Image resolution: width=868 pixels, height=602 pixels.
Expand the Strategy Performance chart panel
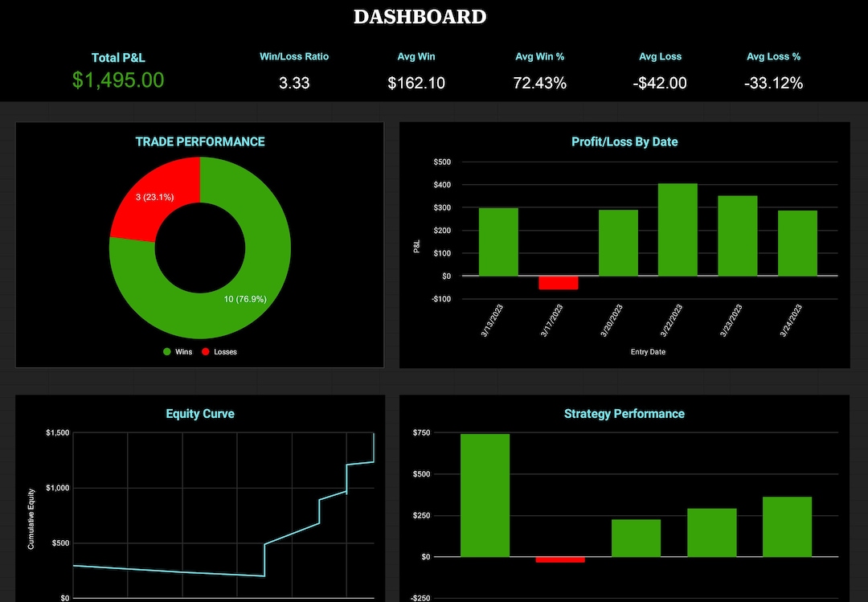click(x=624, y=414)
